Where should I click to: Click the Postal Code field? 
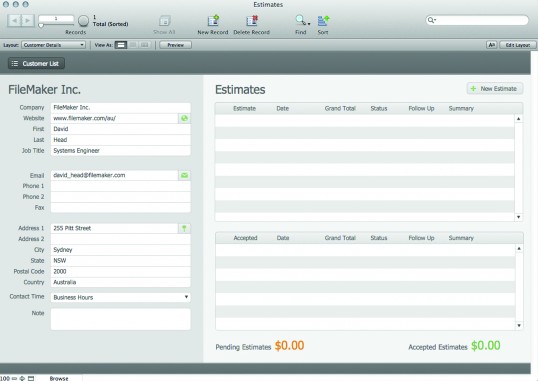click(120, 272)
